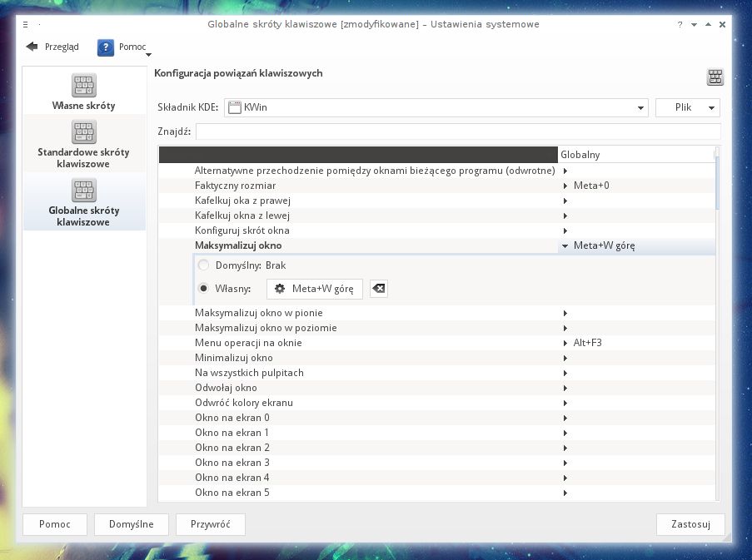Expand the Na wszystkich pulpitach arrow
The height and width of the screenshot is (560, 752).
click(x=565, y=373)
